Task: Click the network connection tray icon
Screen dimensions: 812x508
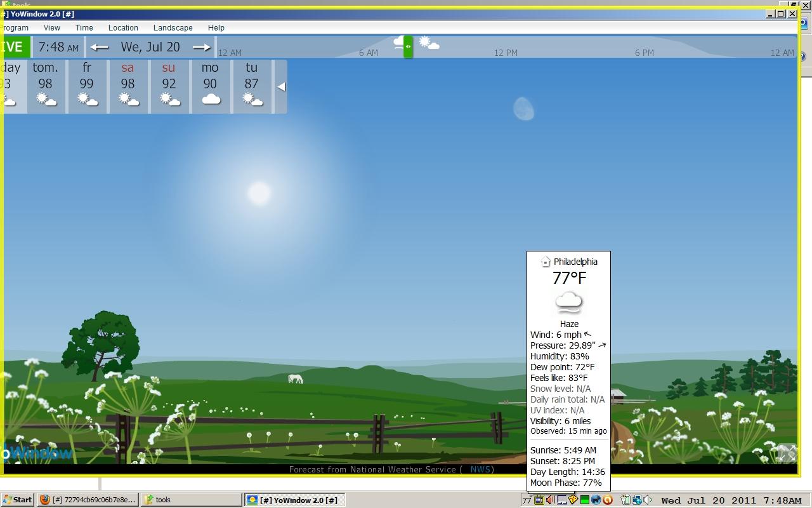Action: pyautogui.click(x=636, y=500)
